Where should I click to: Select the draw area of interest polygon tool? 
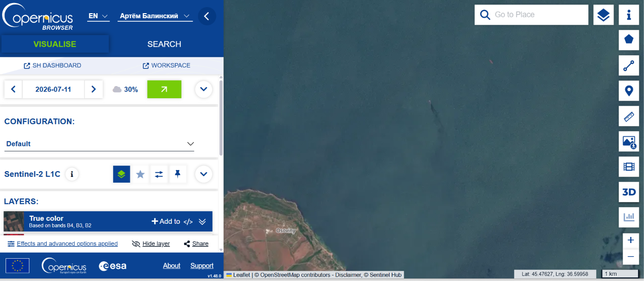pyautogui.click(x=629, y=39)
